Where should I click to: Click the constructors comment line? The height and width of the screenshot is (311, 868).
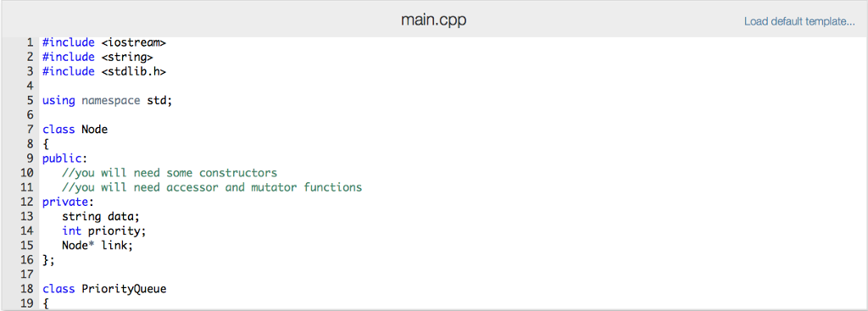pyautogui.click(x=170, y=173)
